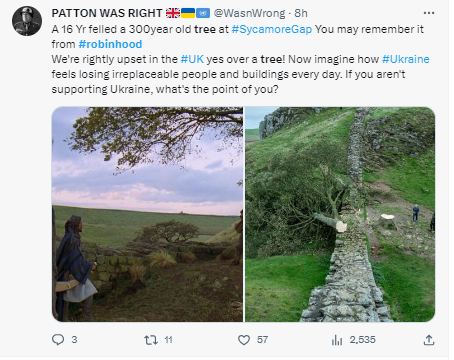
Task: Click the view count 2,535
Action: pyautogui.click(x=362, y=340)
